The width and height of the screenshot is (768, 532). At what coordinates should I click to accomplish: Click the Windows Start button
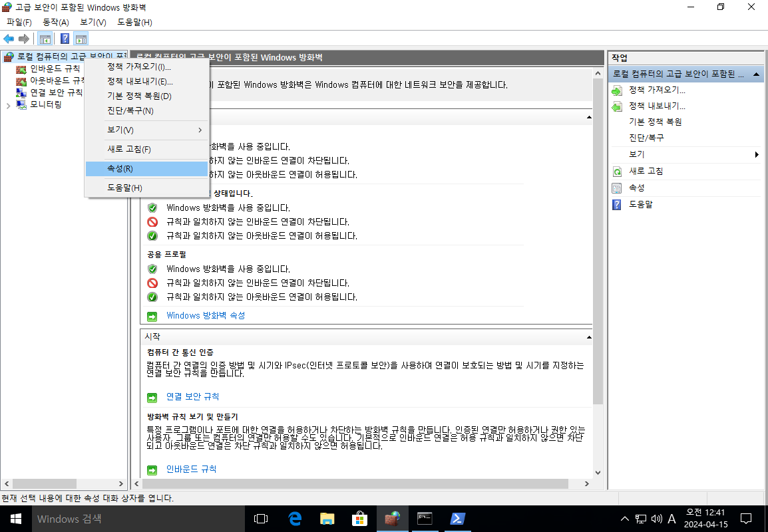click(x=16, y=519)
